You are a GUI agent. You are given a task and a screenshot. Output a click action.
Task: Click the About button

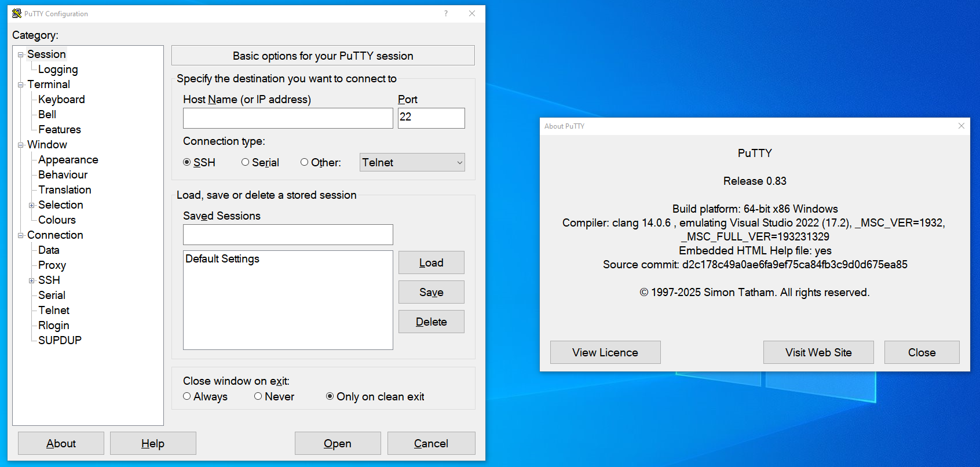pos(61,443)
